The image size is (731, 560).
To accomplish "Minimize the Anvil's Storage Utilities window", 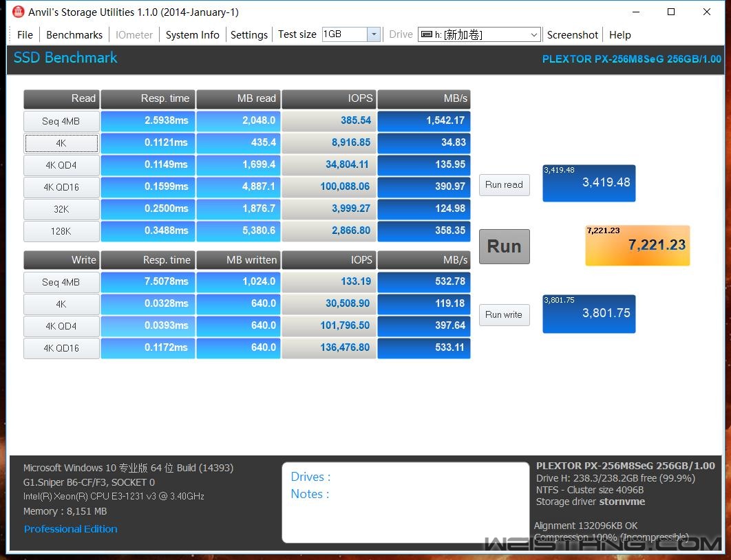I will (x=637, y=12).
